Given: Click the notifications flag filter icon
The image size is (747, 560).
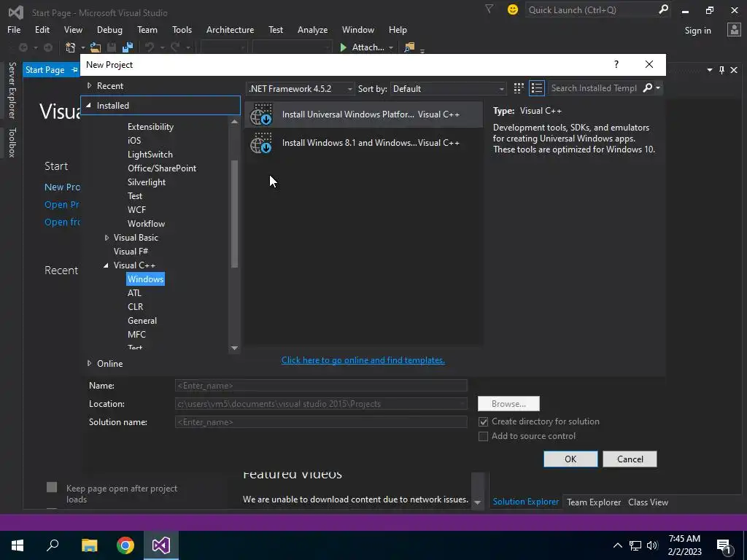Looking at the screenshot, I should coord(489,9).
